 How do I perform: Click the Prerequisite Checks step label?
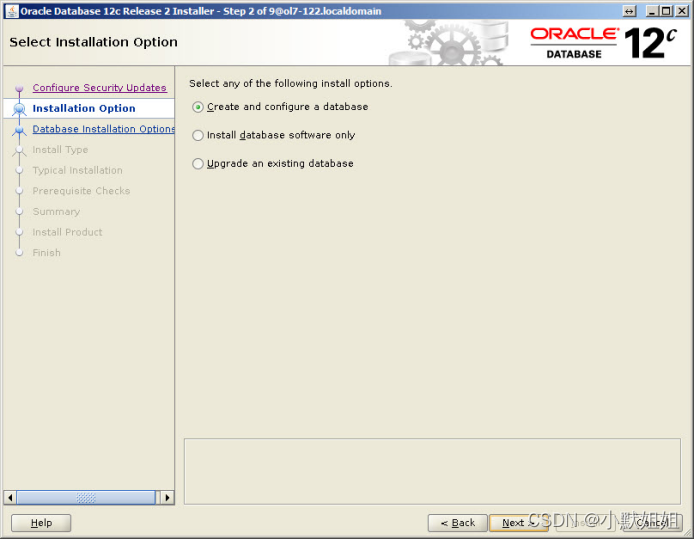coord(81,191)
